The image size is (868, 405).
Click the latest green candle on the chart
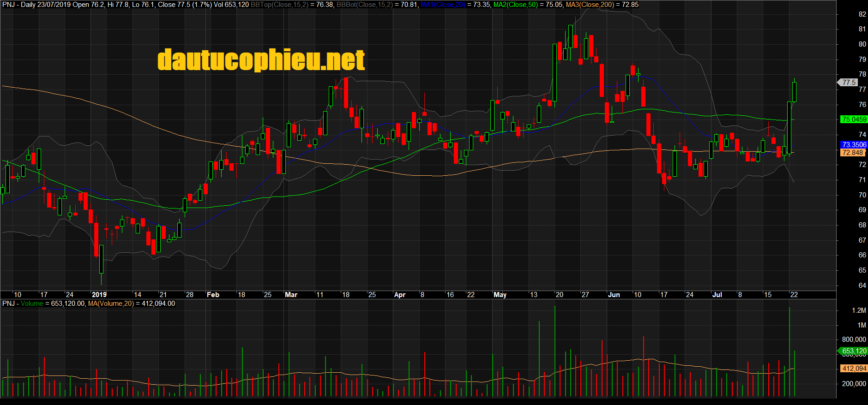pyautogui.click(x=795, y=91)
